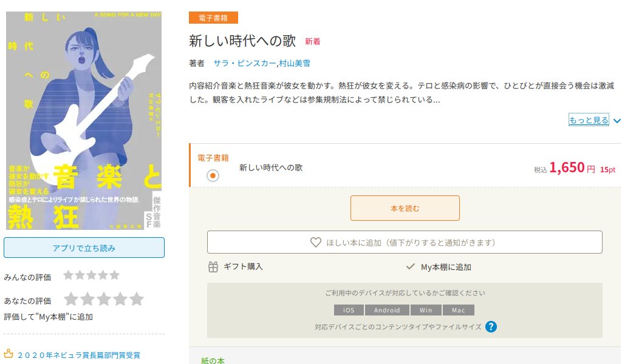Click the crown icon next to the Nebula award

click(x=9, y=353)
